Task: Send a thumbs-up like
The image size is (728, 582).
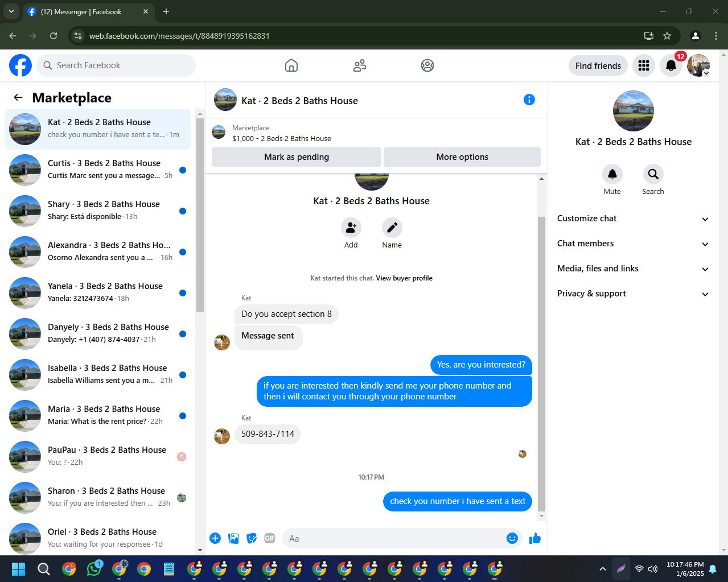Action: pyautogui.click(x=535, y=538)
